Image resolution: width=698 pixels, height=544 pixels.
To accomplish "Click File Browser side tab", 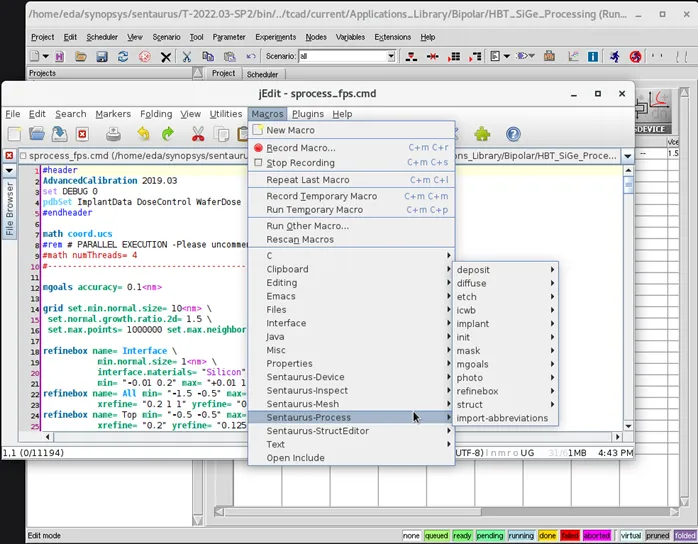I will 9,208.
